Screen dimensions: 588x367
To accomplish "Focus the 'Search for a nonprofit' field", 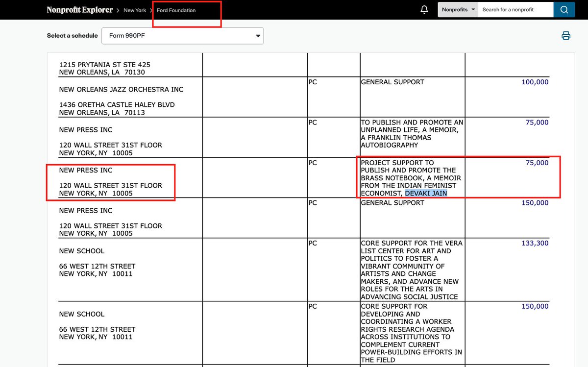I will (515, 10).
